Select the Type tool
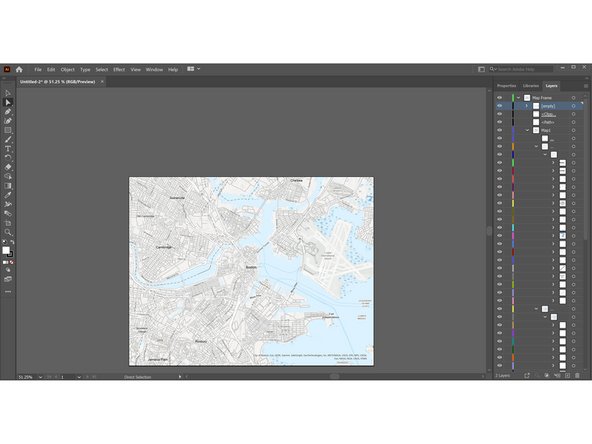592x444 pixels. [8, 149]
